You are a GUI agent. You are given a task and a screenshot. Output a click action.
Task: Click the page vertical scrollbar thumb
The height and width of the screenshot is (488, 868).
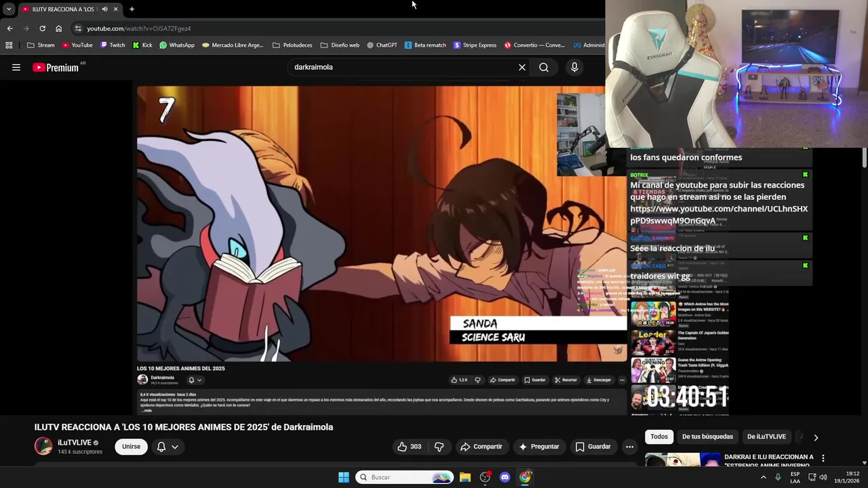click(865, 157)
